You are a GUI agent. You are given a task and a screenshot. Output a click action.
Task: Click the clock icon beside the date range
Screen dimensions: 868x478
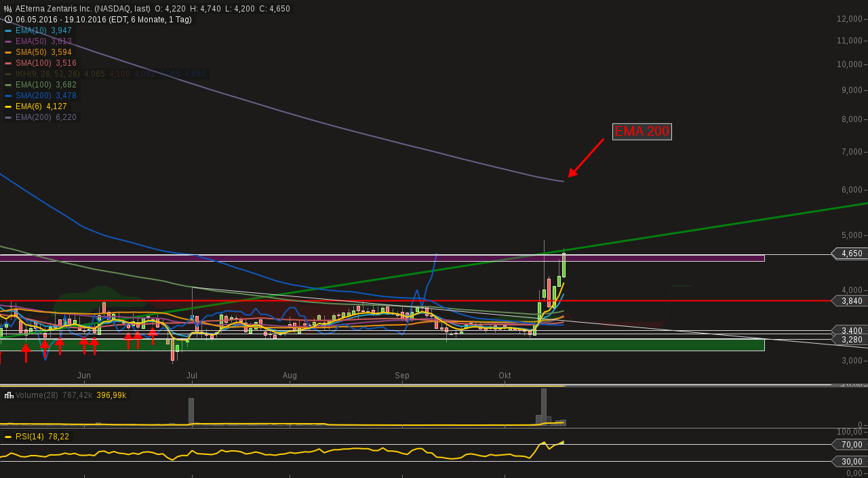click(x=8, y=20)
